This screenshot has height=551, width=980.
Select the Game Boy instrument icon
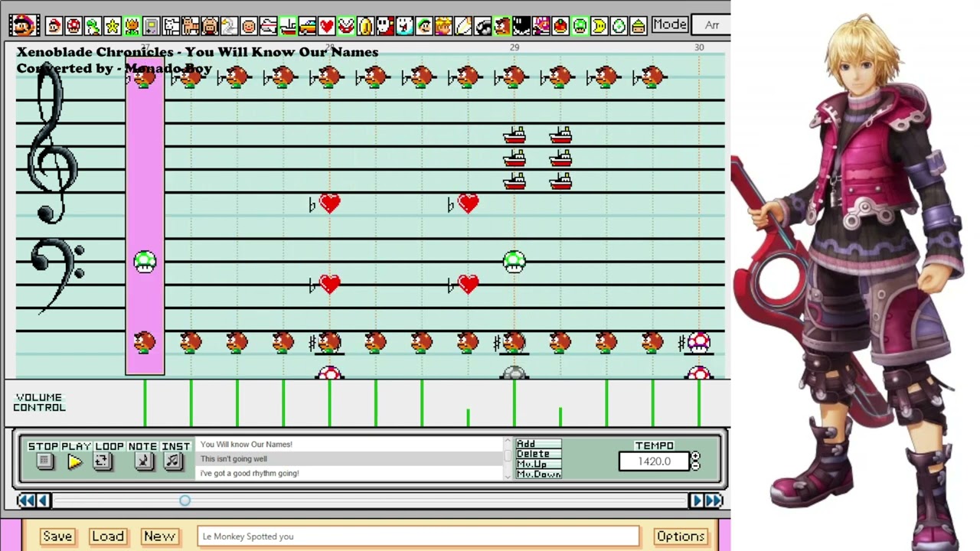coord(152,26)
